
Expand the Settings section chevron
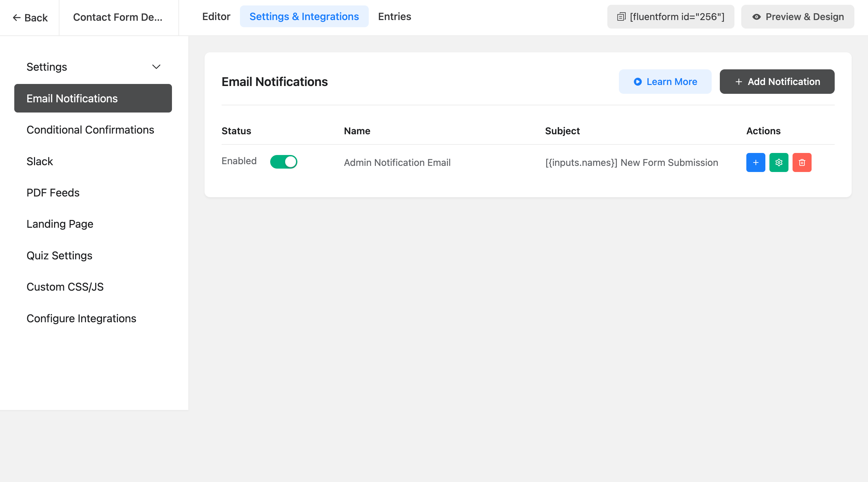(x=157, y=67)
